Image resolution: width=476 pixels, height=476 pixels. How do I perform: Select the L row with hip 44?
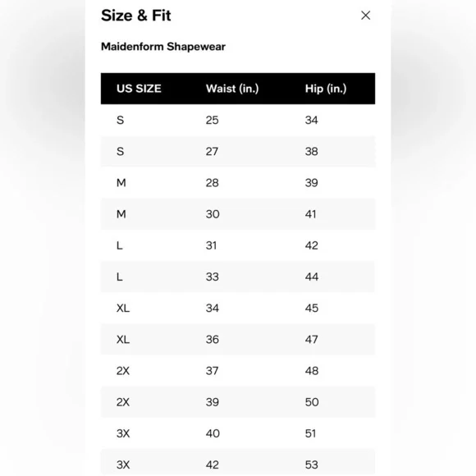[238, 277]
